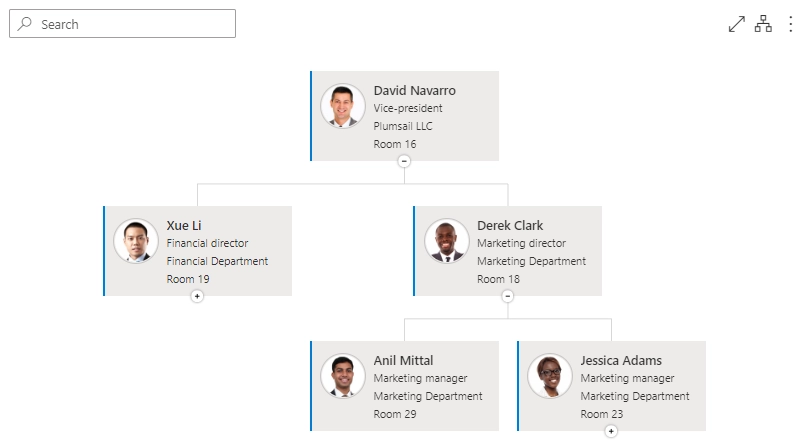Viewport: 809px width, 448px height.
Task: Click Xue Li's profile photo
Action: tap(136, 241)
